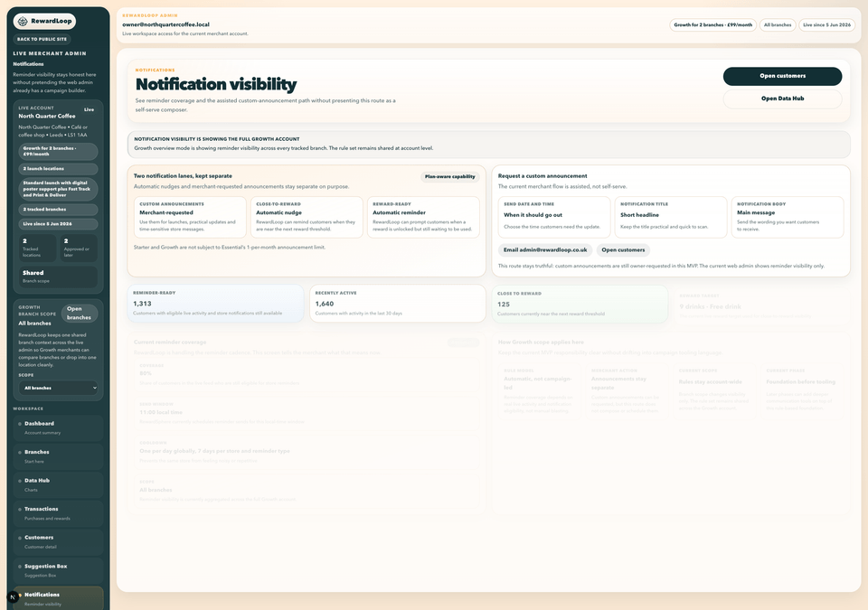Click 'Request a custom announcement' heading
Image resolution: width=868 pixels, height=610 pixels.
coord(542,176)
